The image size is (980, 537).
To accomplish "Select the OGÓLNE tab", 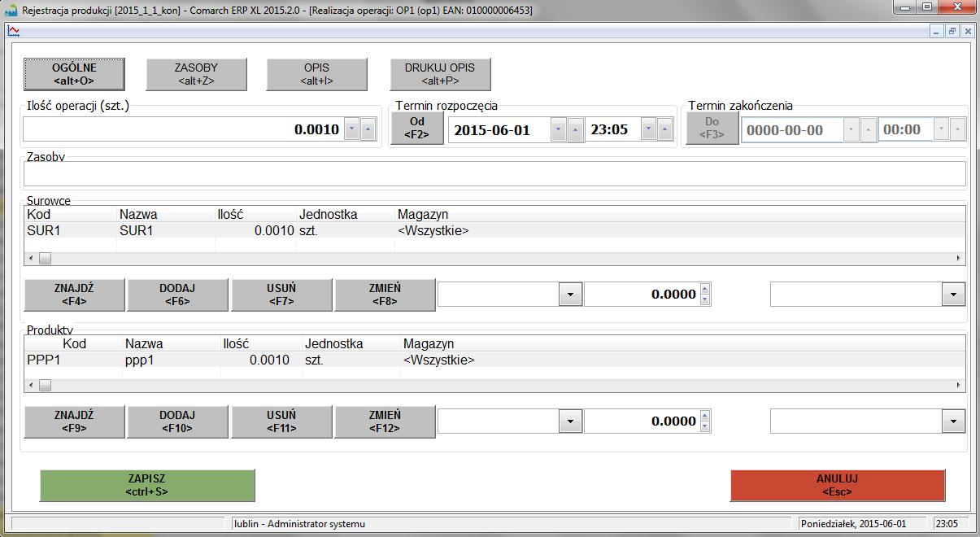I will tap(74, 74).
